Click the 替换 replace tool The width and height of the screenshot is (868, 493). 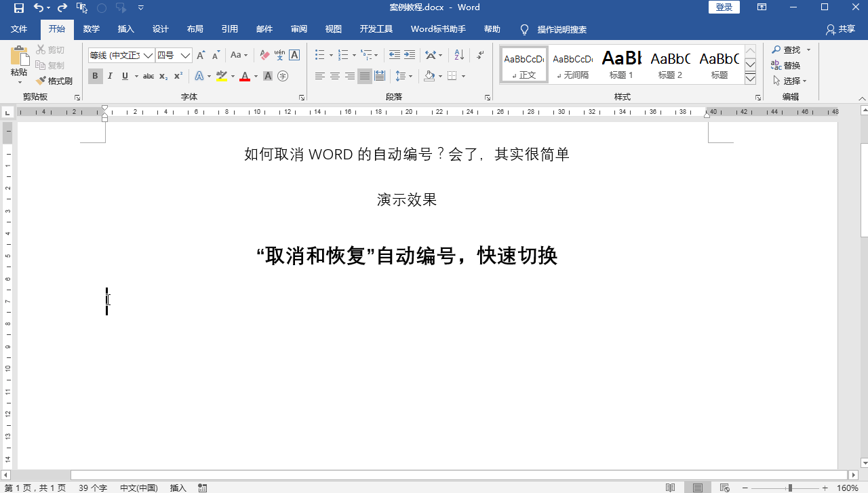click(786, 65)
